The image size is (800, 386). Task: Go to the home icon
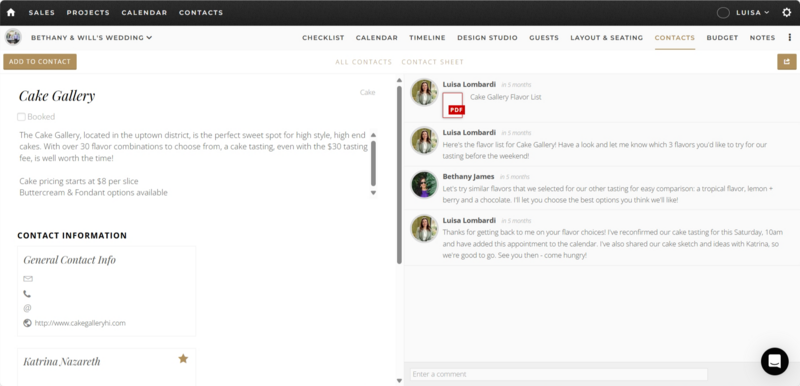click(x=11, y=13)
